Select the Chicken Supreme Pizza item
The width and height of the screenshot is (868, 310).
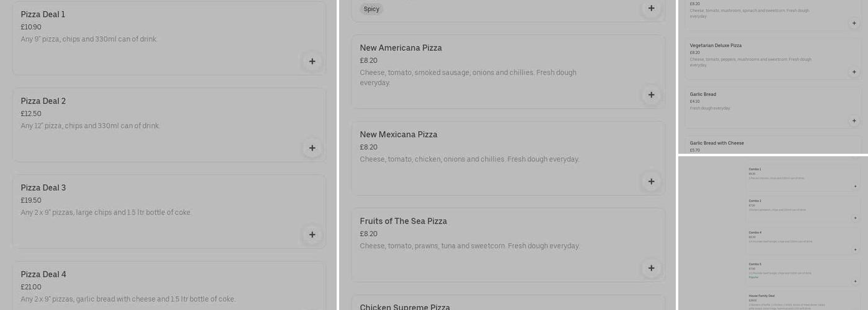point(405,307)
